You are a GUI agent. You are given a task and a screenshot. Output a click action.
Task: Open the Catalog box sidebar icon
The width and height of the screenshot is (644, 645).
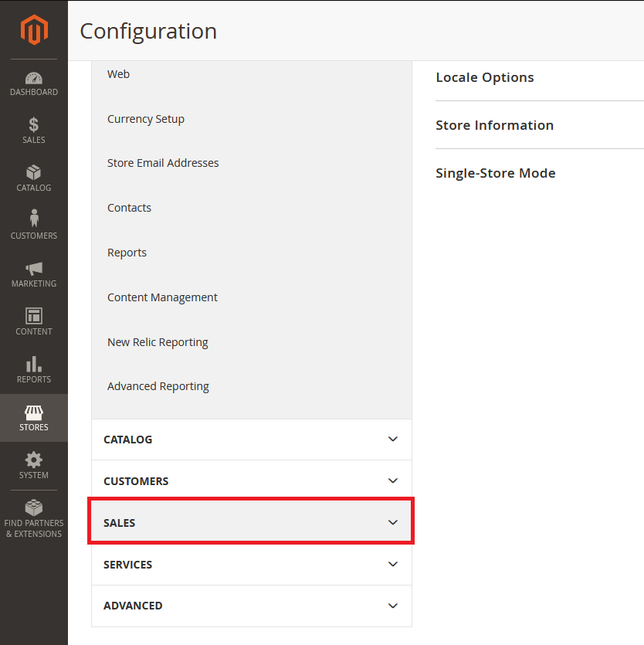pyautogui.click(x=34, y=173)
